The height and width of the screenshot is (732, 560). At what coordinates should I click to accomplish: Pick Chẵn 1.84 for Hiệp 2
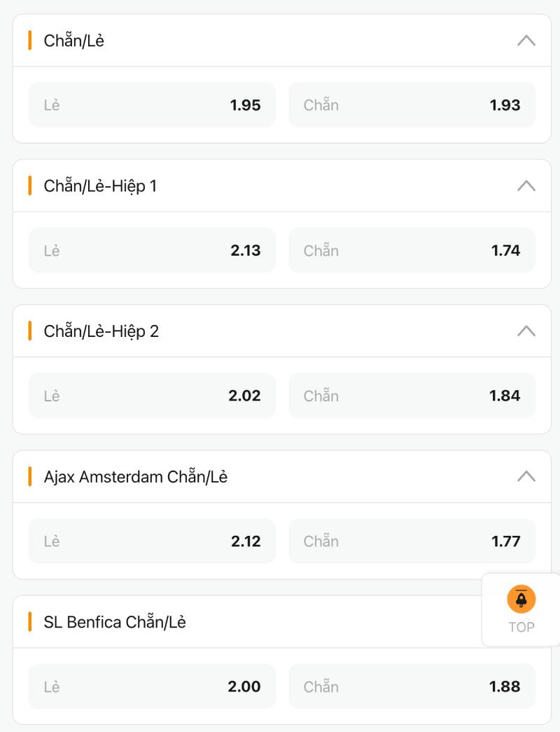pos(412,396)
